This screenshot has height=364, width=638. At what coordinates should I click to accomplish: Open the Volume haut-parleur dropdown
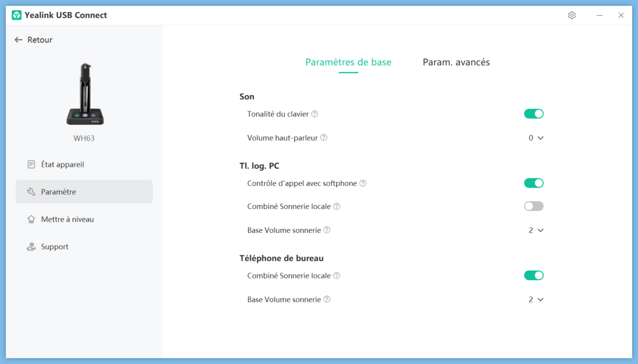pos(536,138)
